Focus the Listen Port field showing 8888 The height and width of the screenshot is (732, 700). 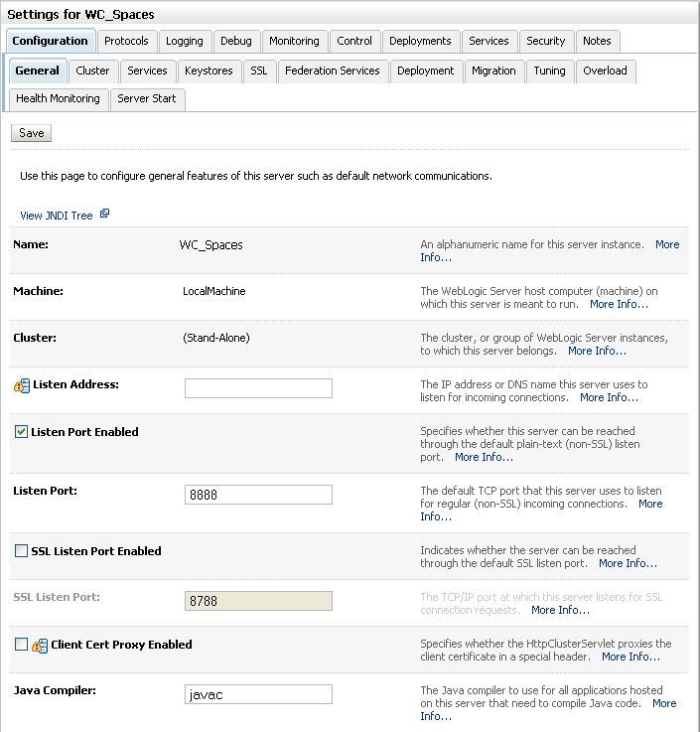coord(258,495)
